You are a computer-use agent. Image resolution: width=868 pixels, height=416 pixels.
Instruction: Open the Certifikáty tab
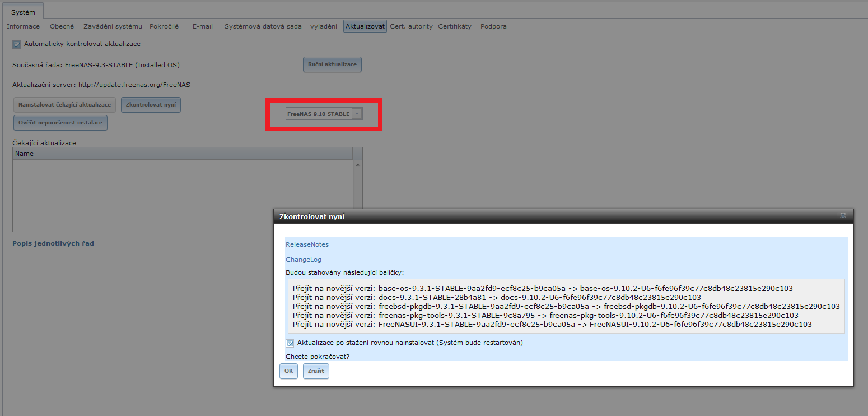click(455, 26)
